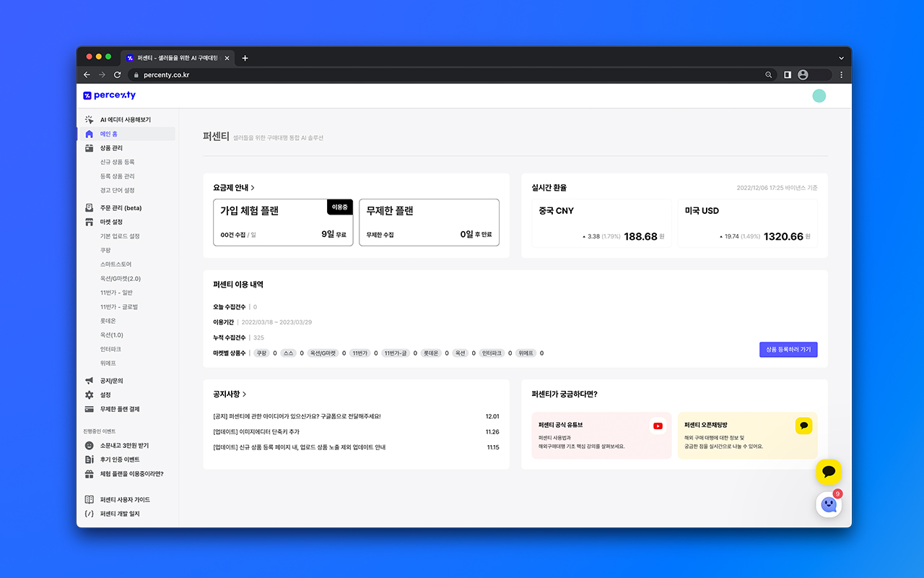Screen dimensions: 924x578
Task: Open 설정 via the gear icon
Action: 90,394
